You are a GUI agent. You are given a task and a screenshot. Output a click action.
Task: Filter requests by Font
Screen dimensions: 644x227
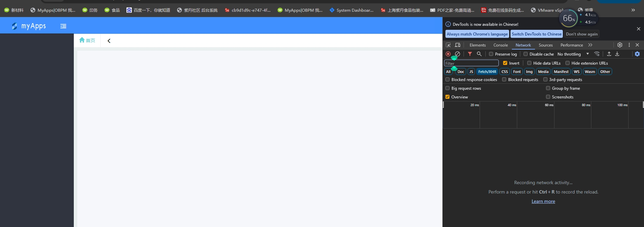517,72
